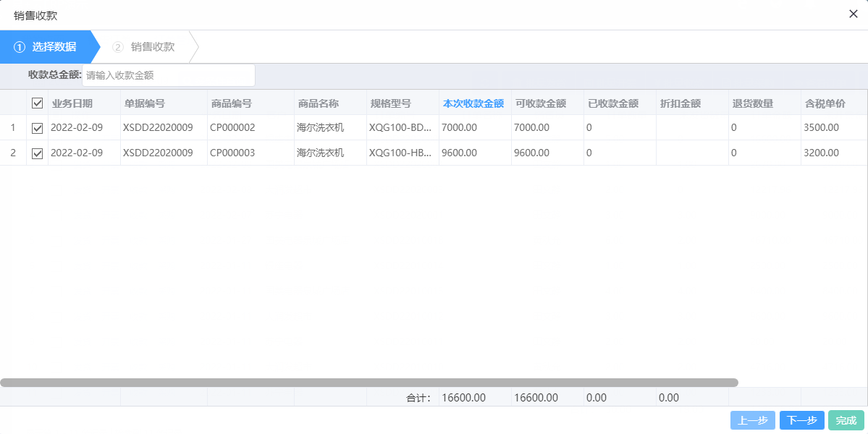
Task: Click the 收款总金额 input field
Action: (168, 75)
